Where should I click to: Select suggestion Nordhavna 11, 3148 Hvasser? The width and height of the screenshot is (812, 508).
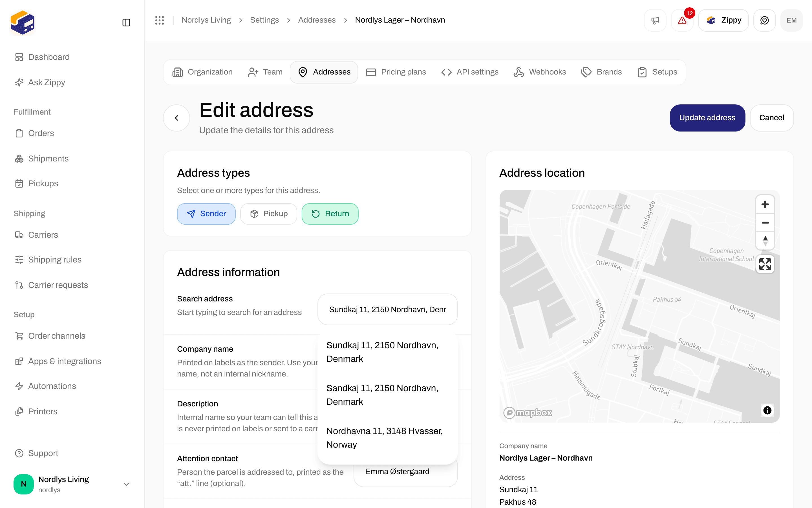point(387,438)
